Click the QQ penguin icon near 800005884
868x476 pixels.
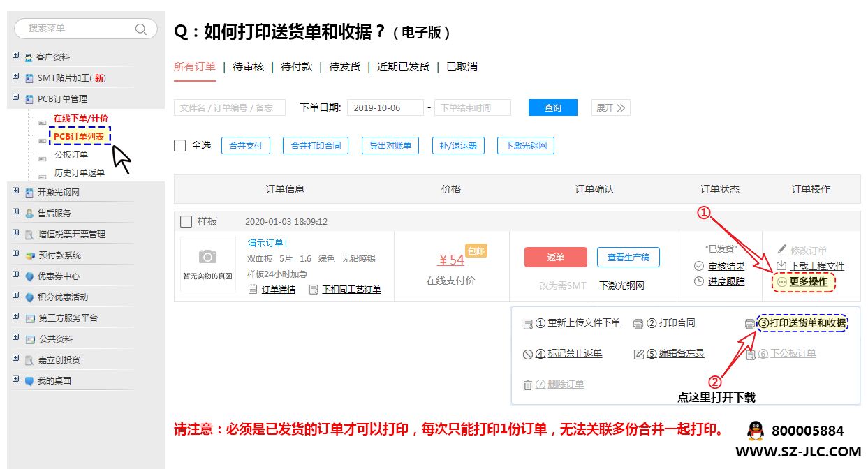click(754, 431)
